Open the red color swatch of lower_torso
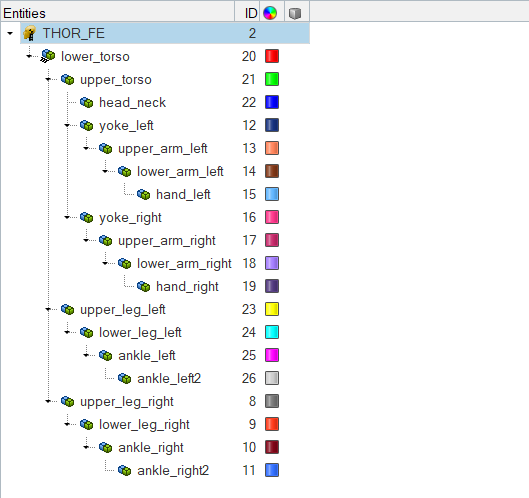 (x=272, y=56)
